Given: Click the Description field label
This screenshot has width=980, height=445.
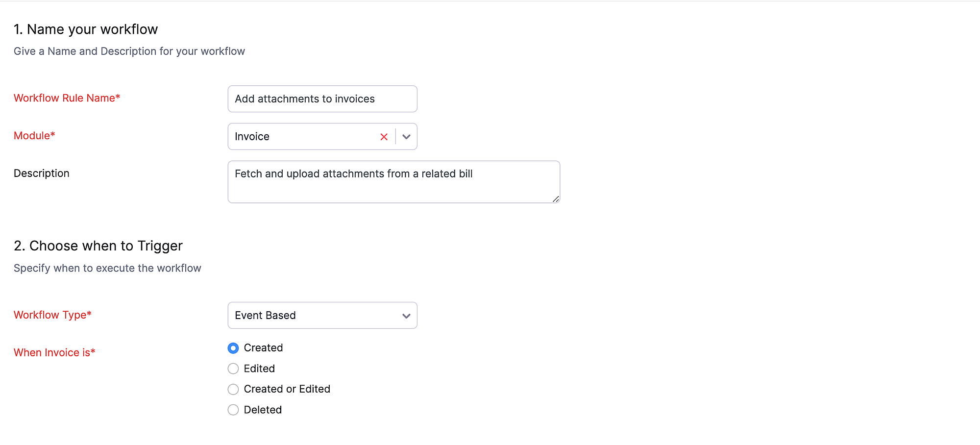Looking at the screenshot, I should [42, 173].
